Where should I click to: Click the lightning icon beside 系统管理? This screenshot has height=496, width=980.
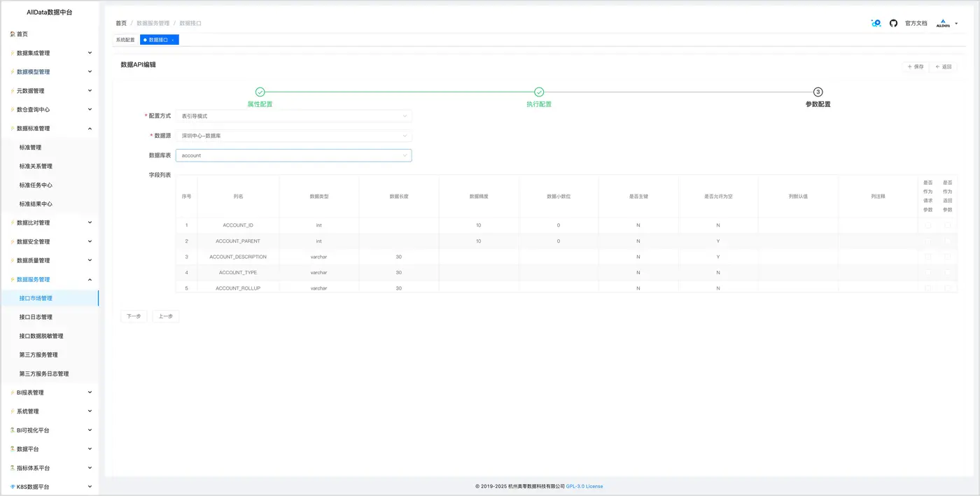[x=13, y=411]
